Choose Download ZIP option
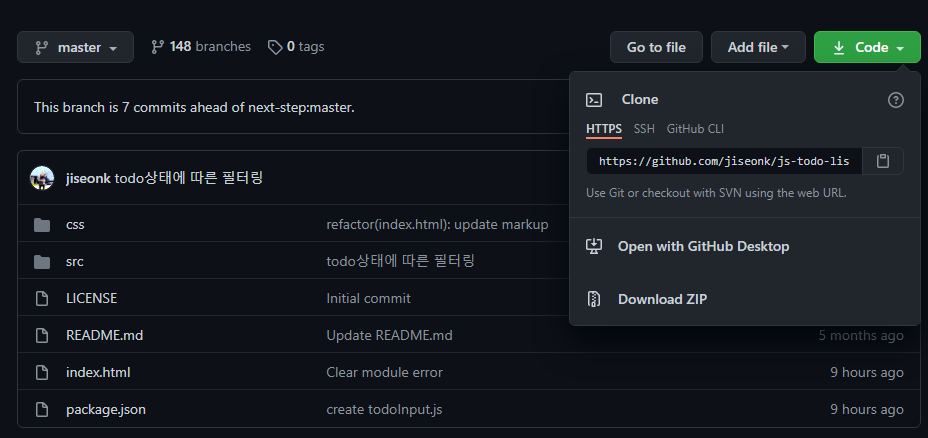The image size is (928, 438). coord(662,299)
